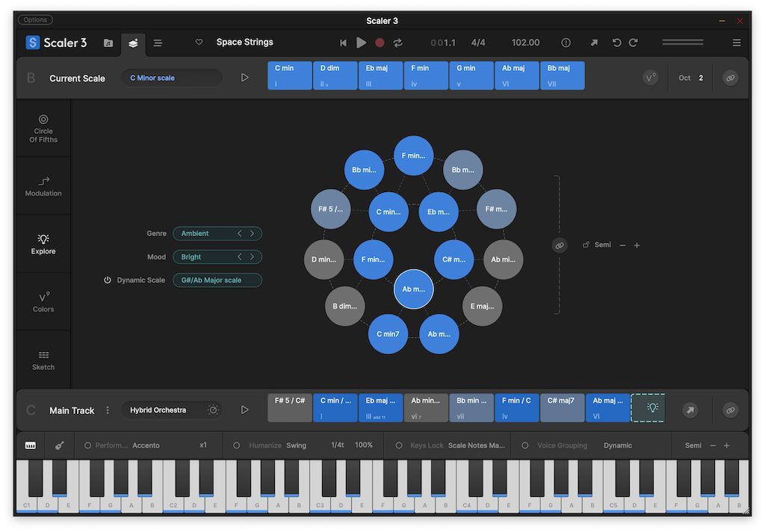Toggle the Dynamic Scale power button
The image size is (765, 532).
pos(108,280)
